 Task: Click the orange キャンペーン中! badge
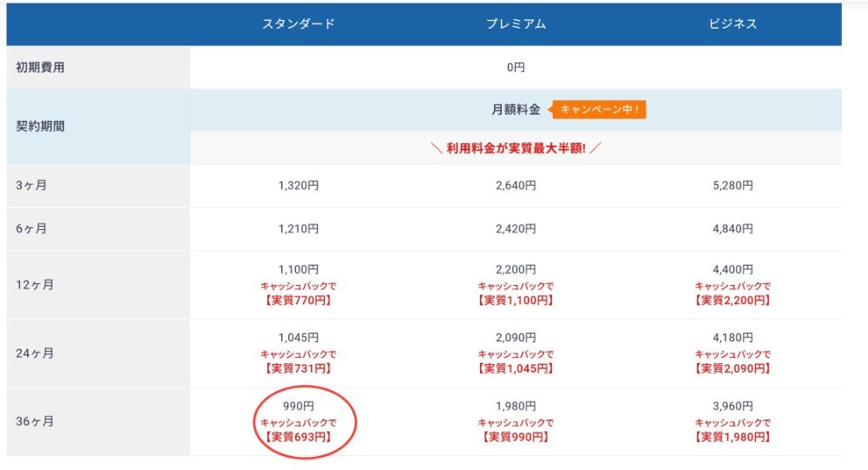point(598,109)
